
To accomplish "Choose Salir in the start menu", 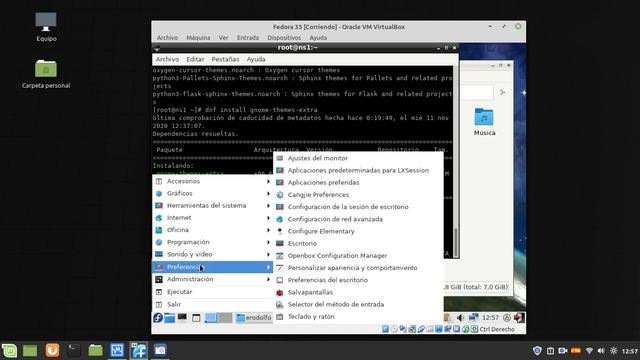I will coord(212,304).
